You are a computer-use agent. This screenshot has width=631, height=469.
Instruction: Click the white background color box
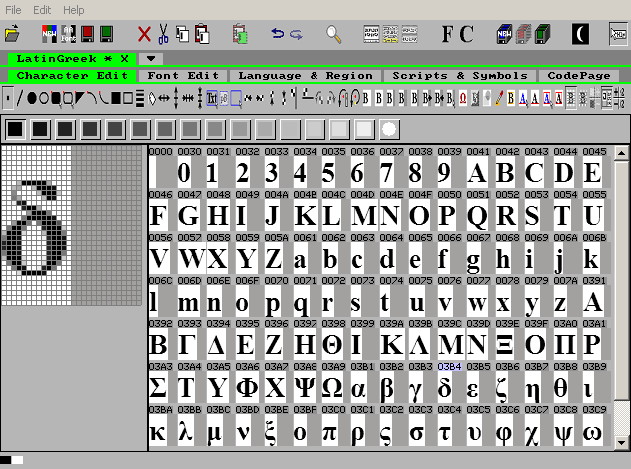pos(17,460)
